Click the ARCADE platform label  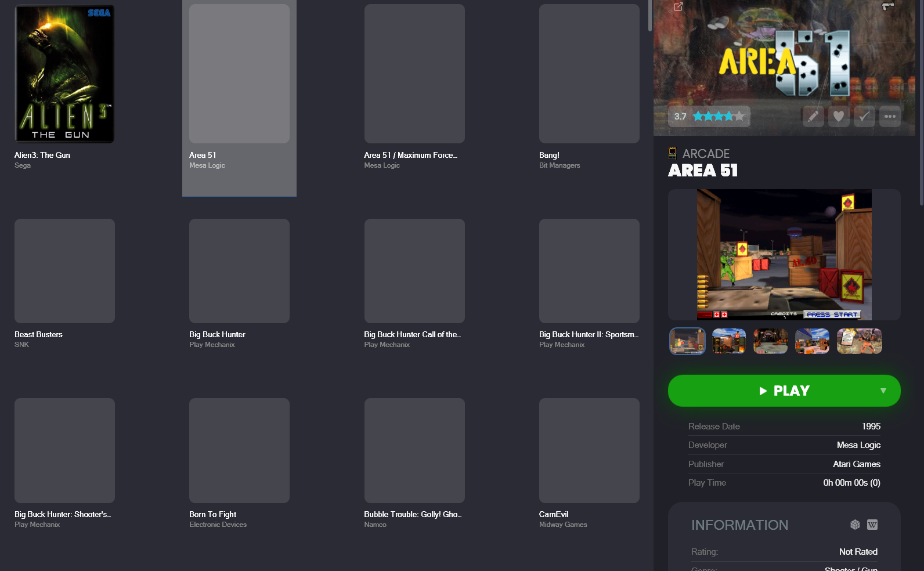tap(706, 154)
